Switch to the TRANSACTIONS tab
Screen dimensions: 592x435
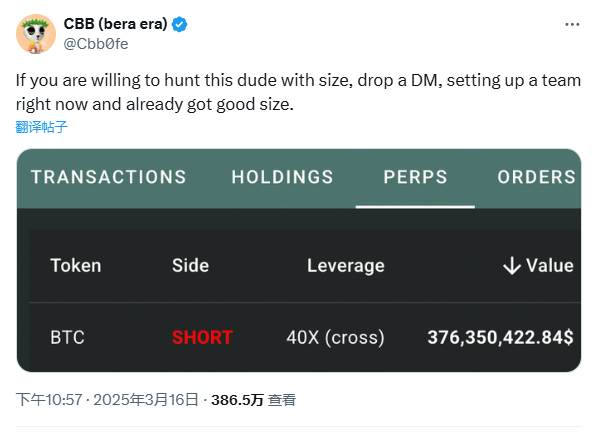point(109,177)
